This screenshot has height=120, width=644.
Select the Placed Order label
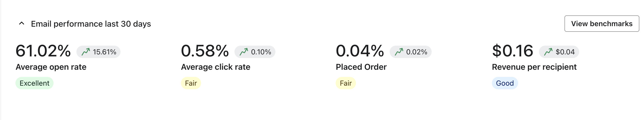click(x=361, y=67)
